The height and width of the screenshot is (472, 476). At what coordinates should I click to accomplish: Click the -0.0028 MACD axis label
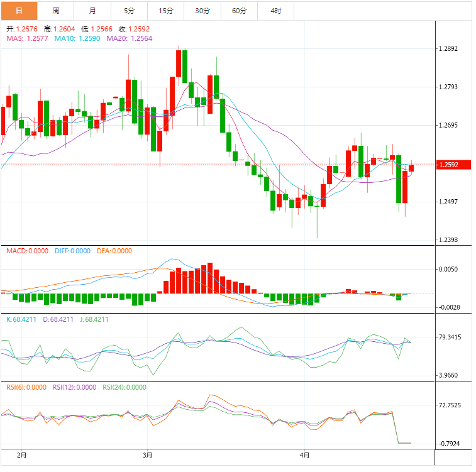(x=450, y=307)
